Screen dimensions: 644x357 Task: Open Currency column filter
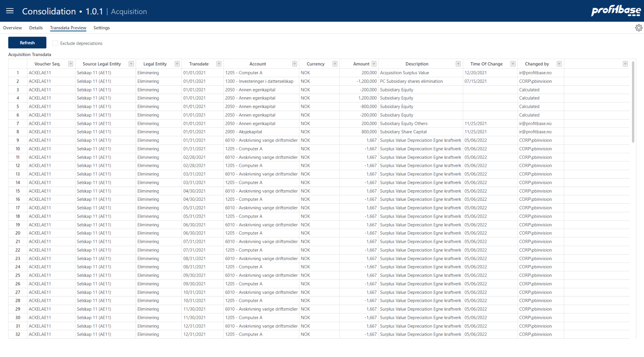(335, 64)
